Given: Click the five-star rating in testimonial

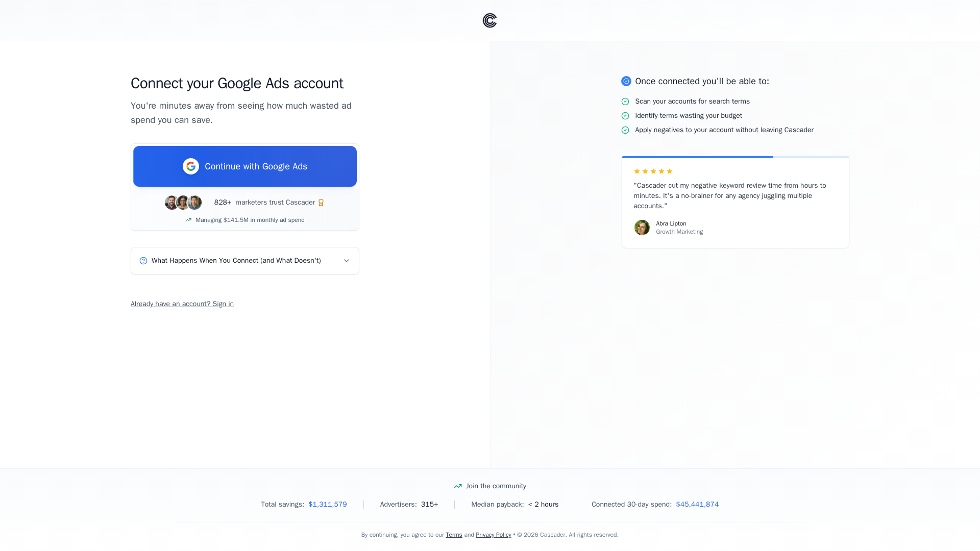Looking at the screenshot, I should (653, 171).
